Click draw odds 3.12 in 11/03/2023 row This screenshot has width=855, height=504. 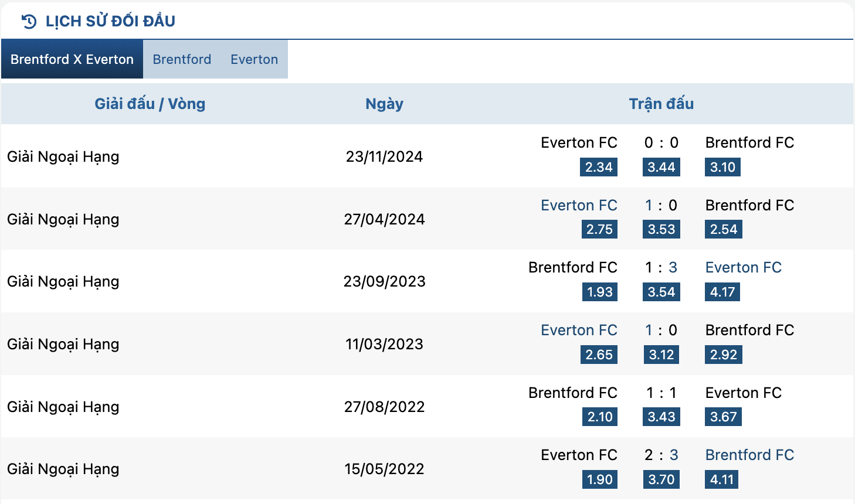pos(661,355)
